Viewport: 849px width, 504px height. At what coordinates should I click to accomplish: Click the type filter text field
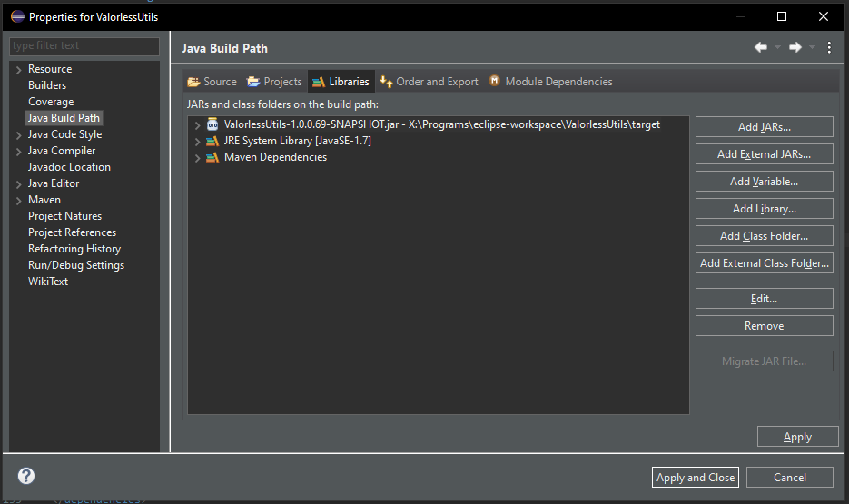(x=84, y=46)
